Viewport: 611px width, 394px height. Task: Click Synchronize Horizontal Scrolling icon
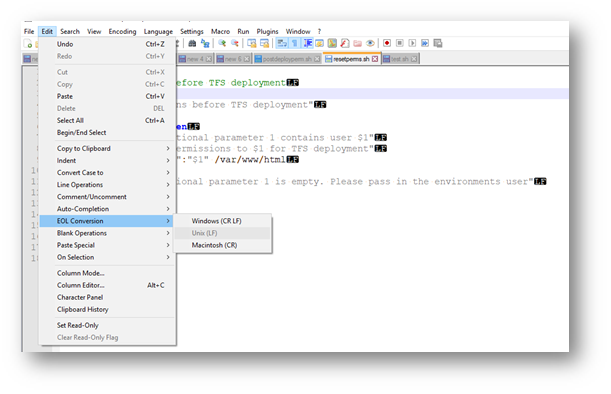click(x=264, y=43)
